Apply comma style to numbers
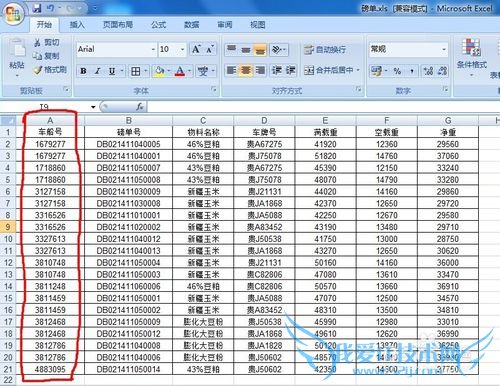Image resolution: width=500 pixels, height=386 pixels. pyautogui.click(x=412, y=71)
